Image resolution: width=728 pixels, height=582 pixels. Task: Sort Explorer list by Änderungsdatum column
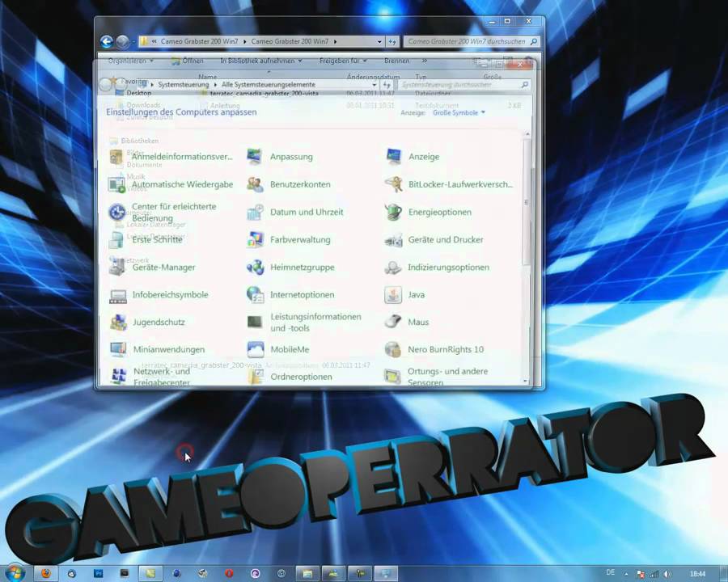click(x=373, y=77)
